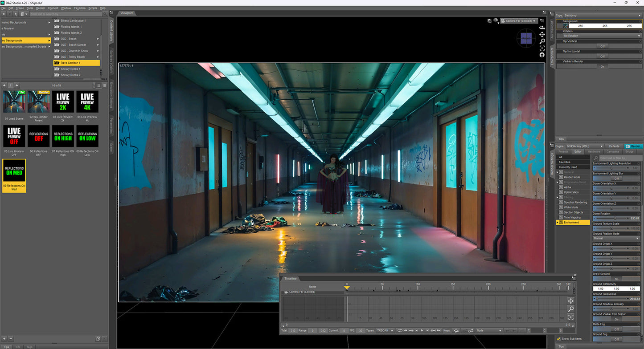Click the viewport pan camera arrows icon

coord(542,34)
